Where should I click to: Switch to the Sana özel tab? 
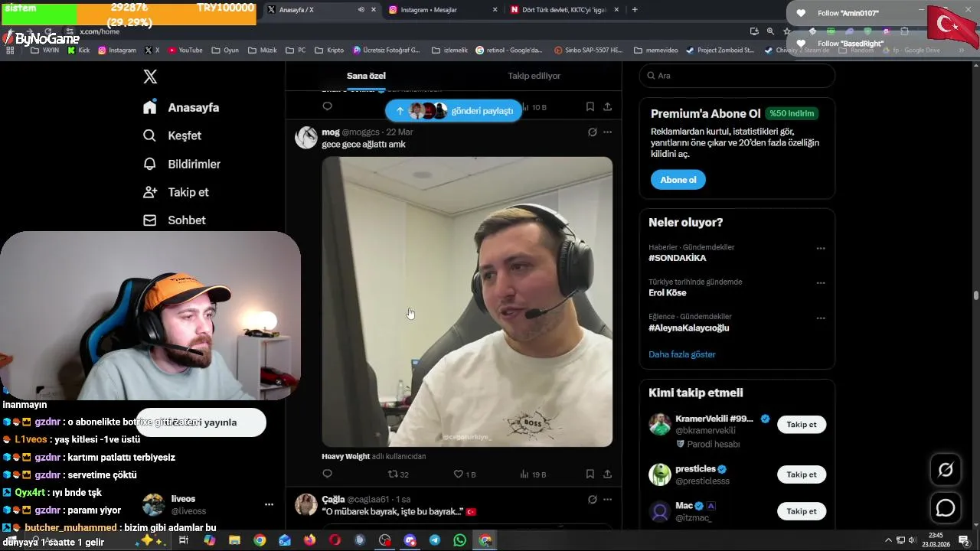pyautogui.click(x=366, y=76)
